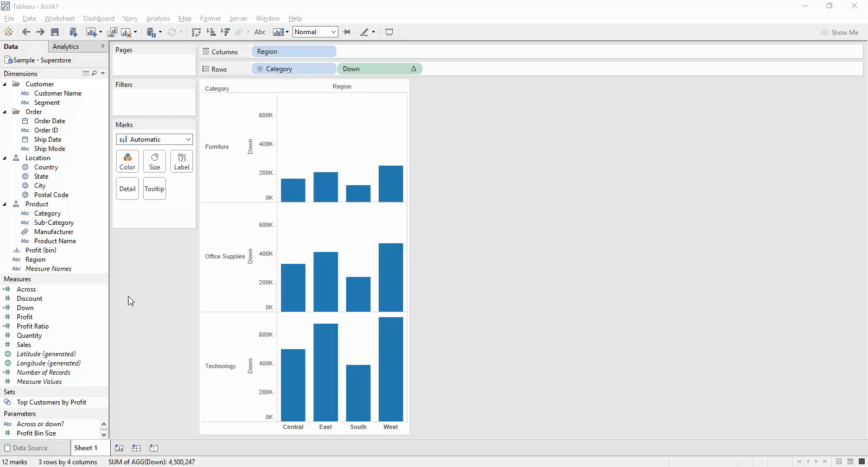This screenshot has height=467, width=868.
Task: Open Label marks card button
Action: coord(182,161)
